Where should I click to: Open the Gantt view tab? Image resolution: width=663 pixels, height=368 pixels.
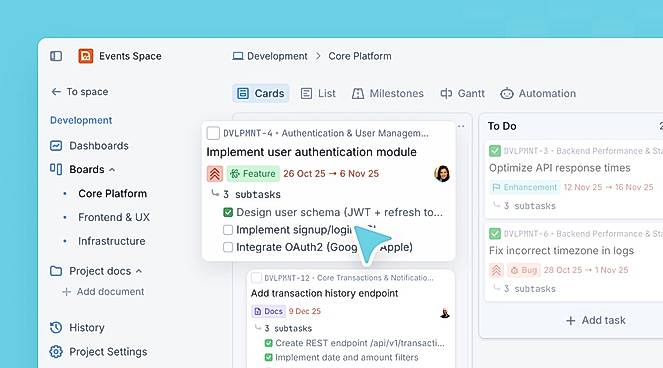[462, 93]
